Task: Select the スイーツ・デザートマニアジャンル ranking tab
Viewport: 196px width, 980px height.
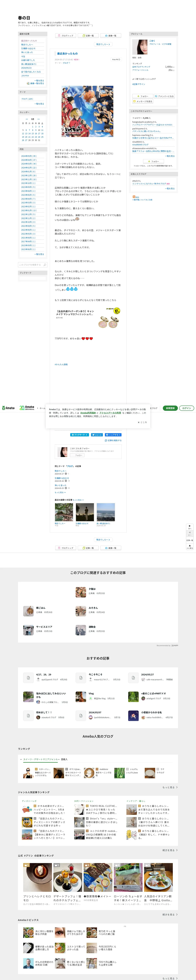Action: tap(41, 759)
